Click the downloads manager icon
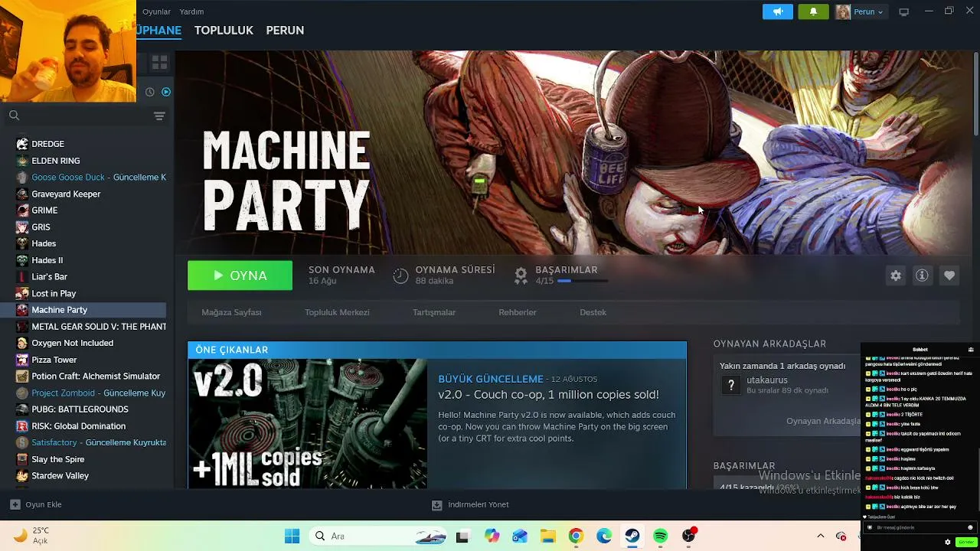The height and width of the screenshot is (551, 980). pyautogui.click(x=436, y=505)
